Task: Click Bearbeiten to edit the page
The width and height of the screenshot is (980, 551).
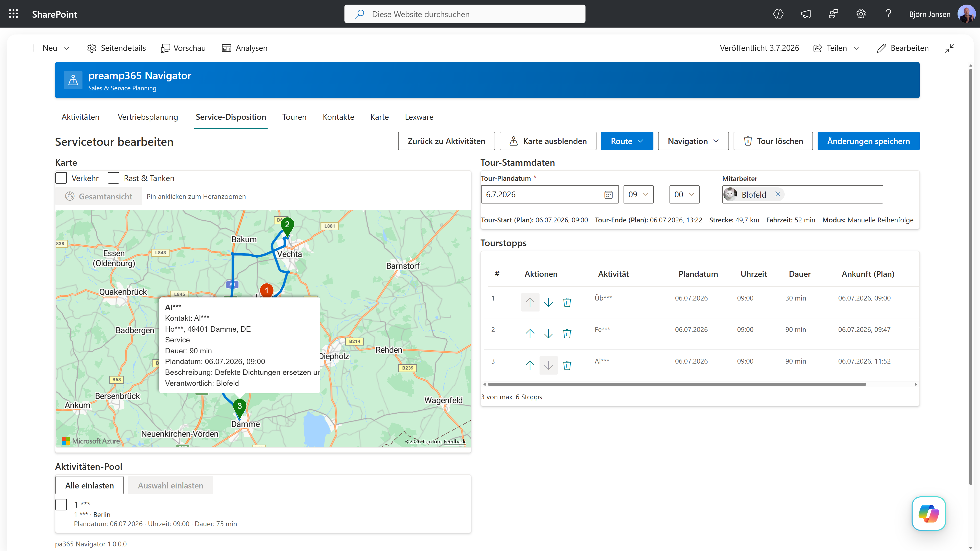Action: 903,48
